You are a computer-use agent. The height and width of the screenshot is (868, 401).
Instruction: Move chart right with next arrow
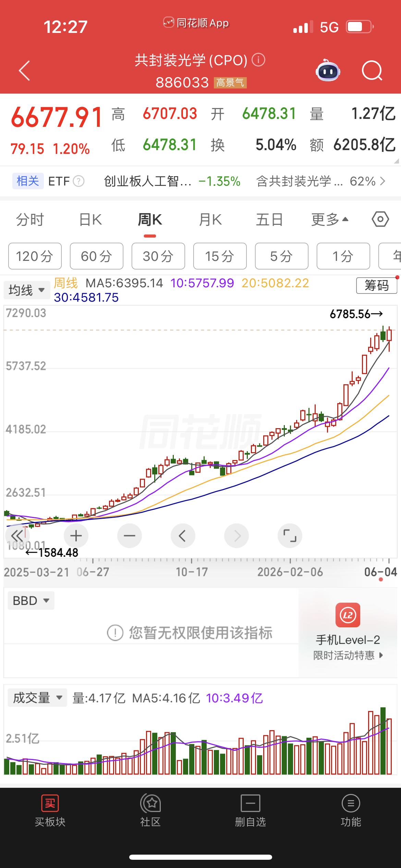pos(236,535)
